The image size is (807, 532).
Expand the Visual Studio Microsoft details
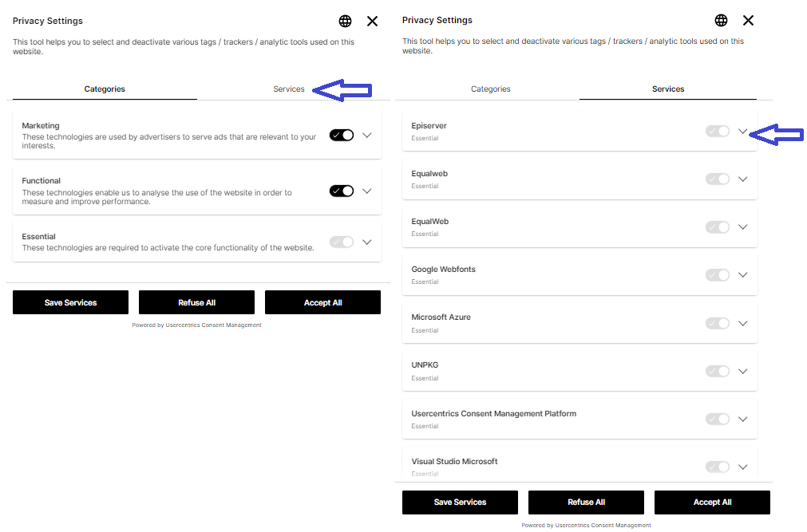click(x=742, y=467)
